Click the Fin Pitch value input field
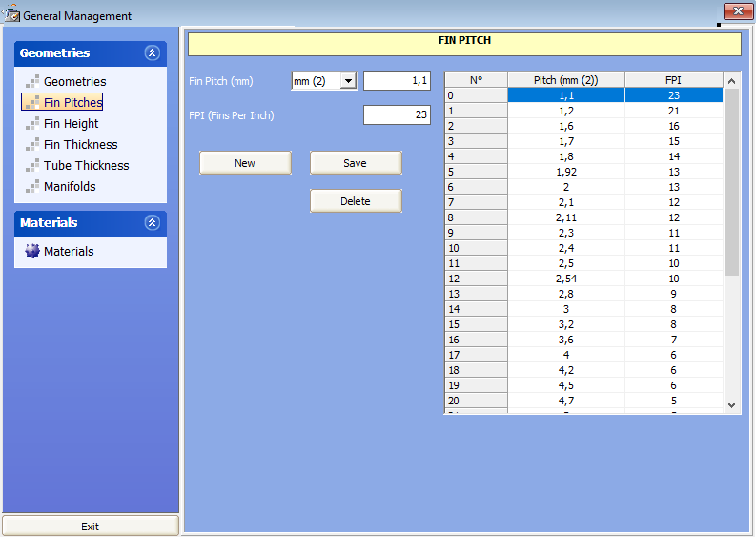 click(397, 81)
